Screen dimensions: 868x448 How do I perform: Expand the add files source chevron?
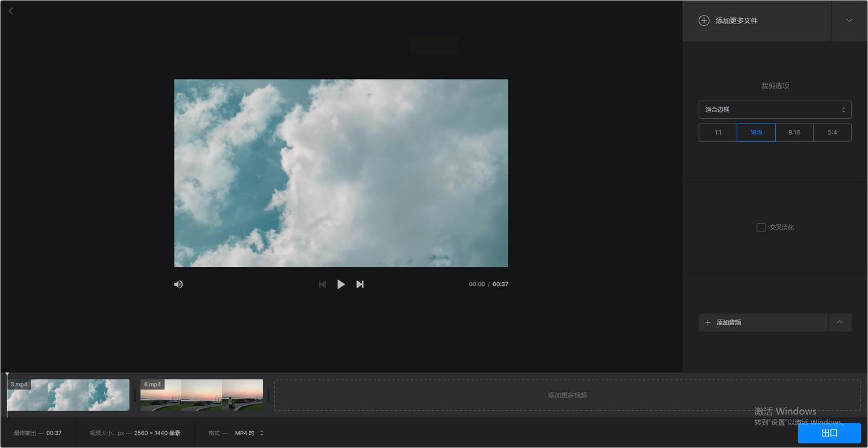849,21
